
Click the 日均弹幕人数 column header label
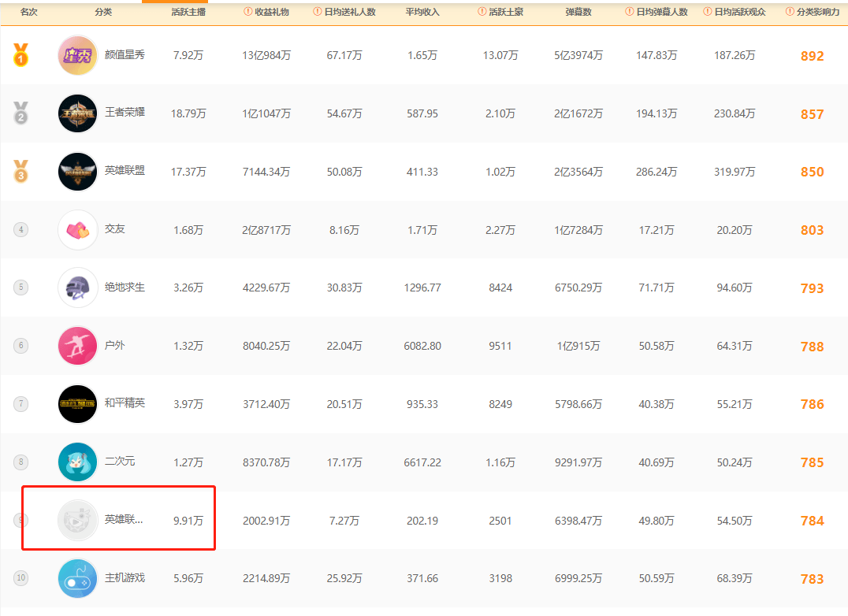(662, 12)
